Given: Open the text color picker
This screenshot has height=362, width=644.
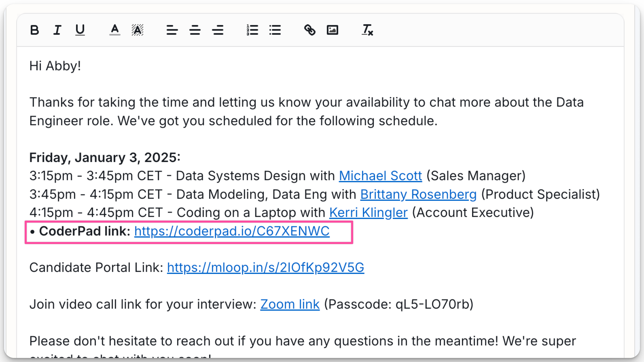Looking at the screenshot, I should pyautogui.click(x=115, y=30).
